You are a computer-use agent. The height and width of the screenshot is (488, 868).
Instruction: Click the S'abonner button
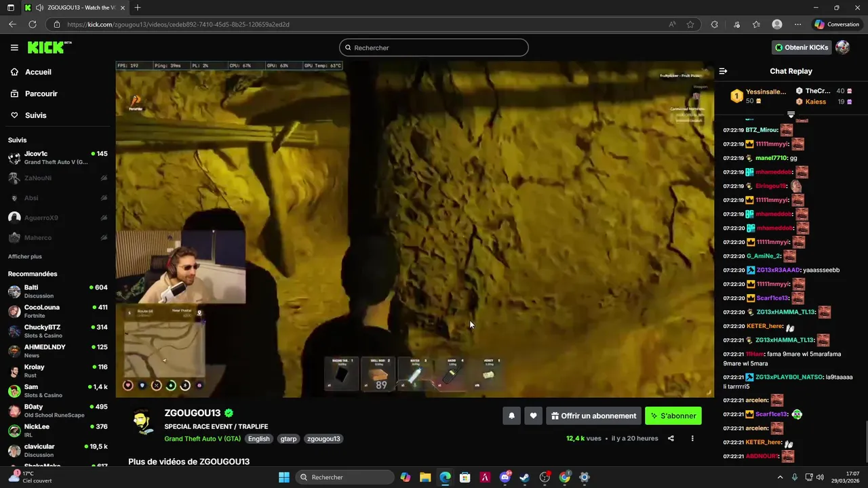pos(673,416)
